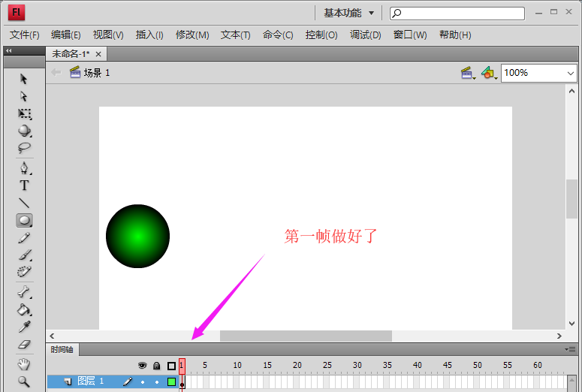Open the 文件(F) menu

pyautogui.click(x=25, y=35)
